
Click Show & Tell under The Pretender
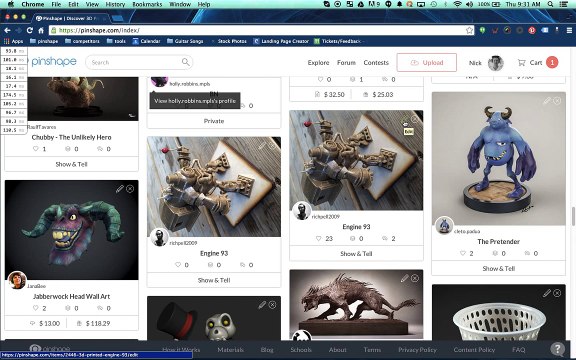pyautogui.click(x=498, y=269)
